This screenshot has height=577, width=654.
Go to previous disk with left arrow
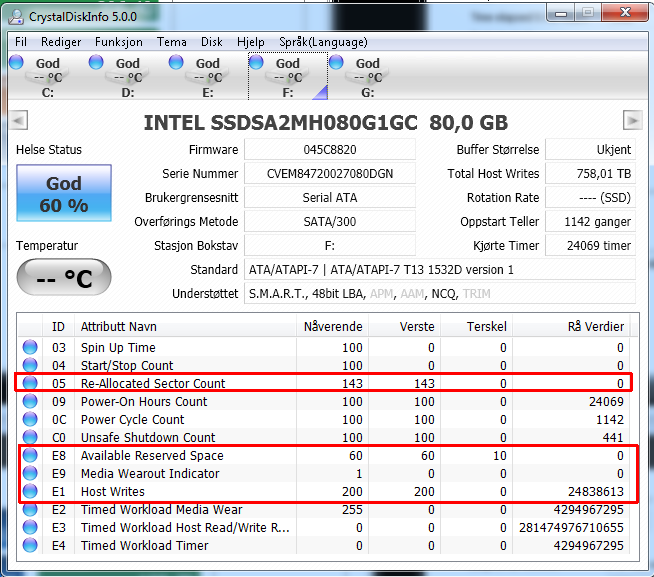coord(19,121)
